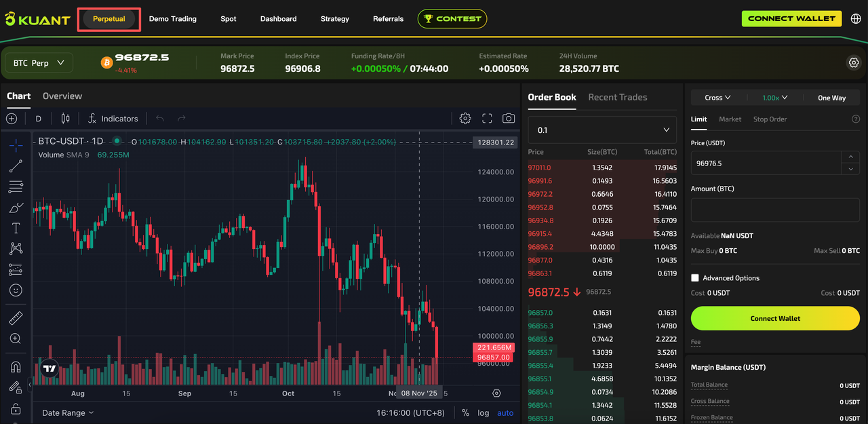This screenshot has height=424, width=868.
Task: Go to the Spot nav tab
Action: (229, 19)
